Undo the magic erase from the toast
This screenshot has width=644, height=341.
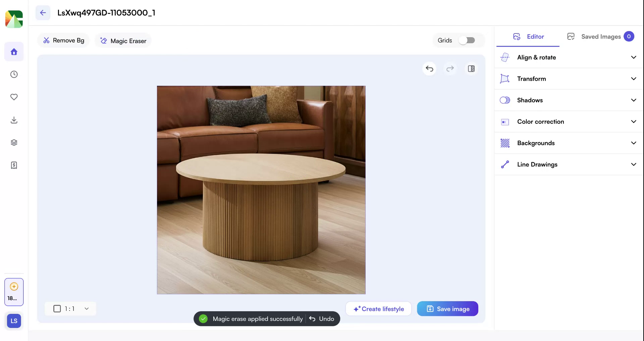(322, 319)
